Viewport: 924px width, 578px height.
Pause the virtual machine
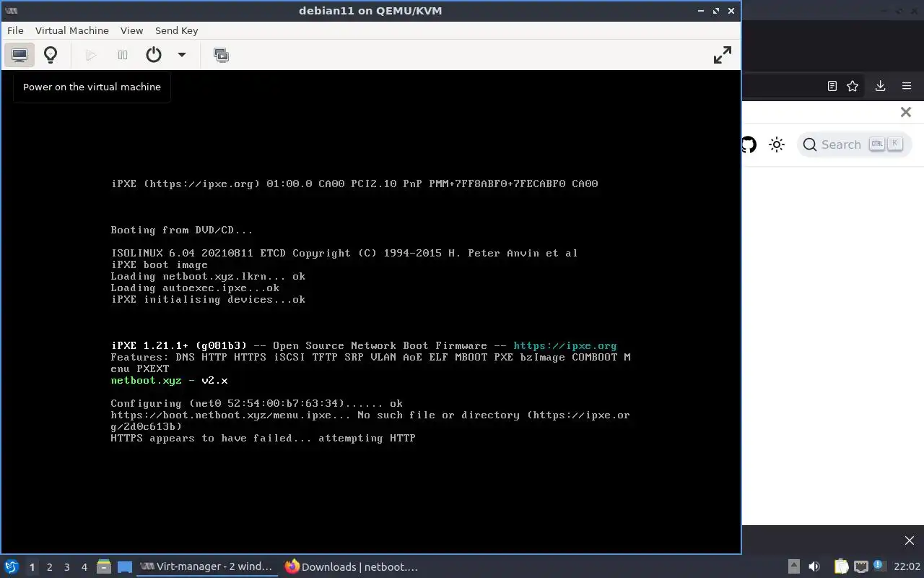point(123,55)
